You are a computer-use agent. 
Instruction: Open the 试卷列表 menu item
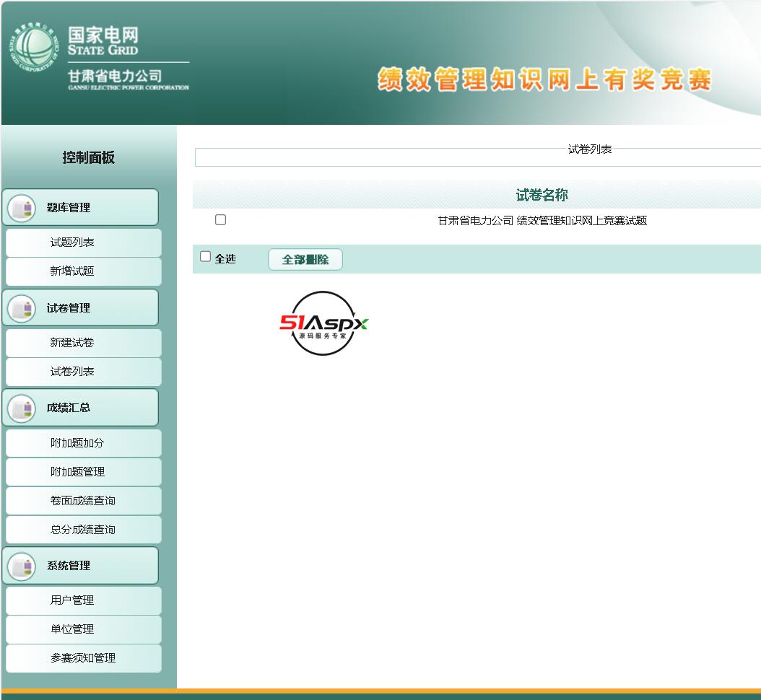pyautogui.click(x=72, y=372)
